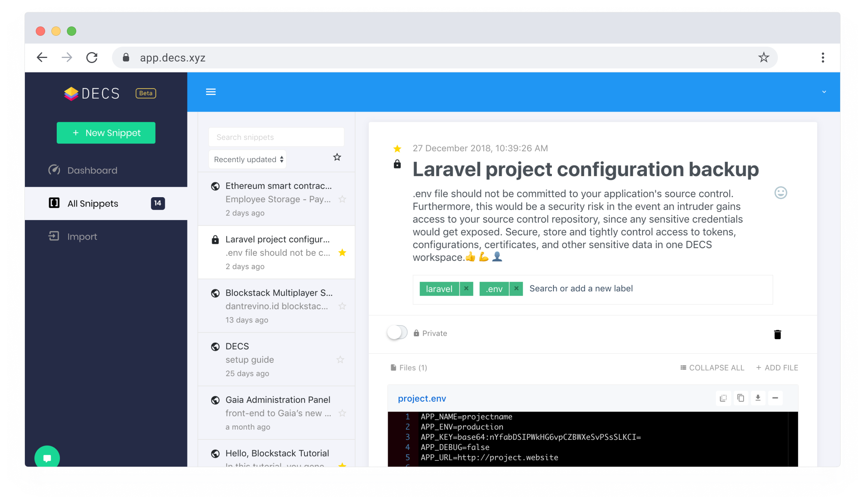Open the hamburger menu in blue header
865x504 pixels.
(x=211, y=92)
